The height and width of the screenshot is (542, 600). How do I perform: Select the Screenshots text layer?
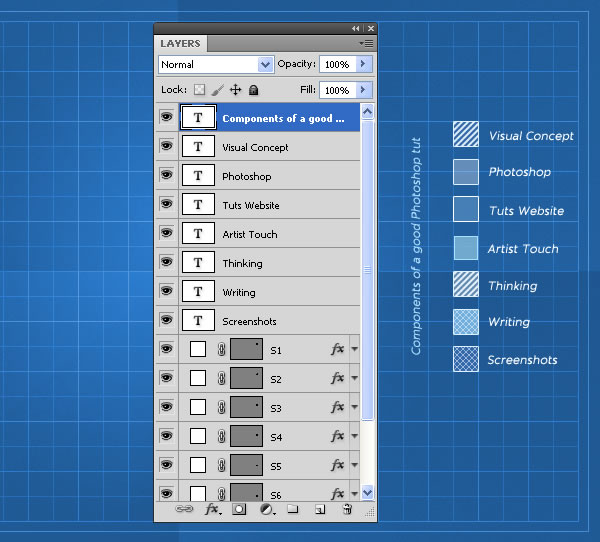click(x=269, y=321)
